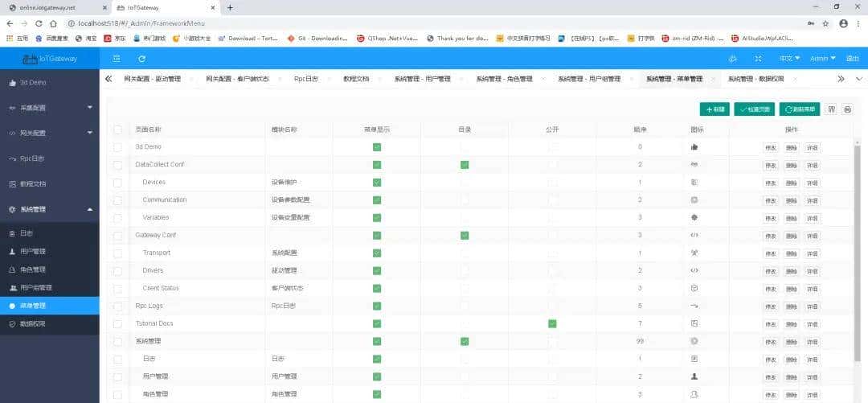Click the IoTGateway logo in sidebar header
The image size is (868, 403).
tap(50, 58)
